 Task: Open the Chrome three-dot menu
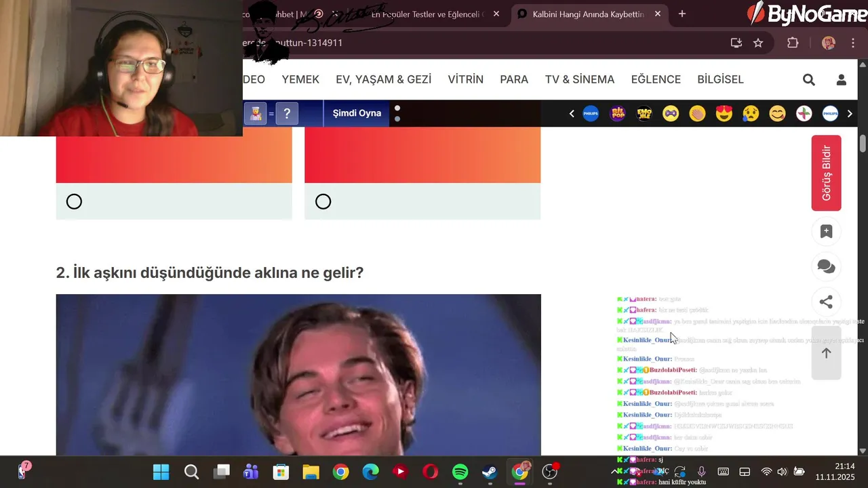(853, 43)
